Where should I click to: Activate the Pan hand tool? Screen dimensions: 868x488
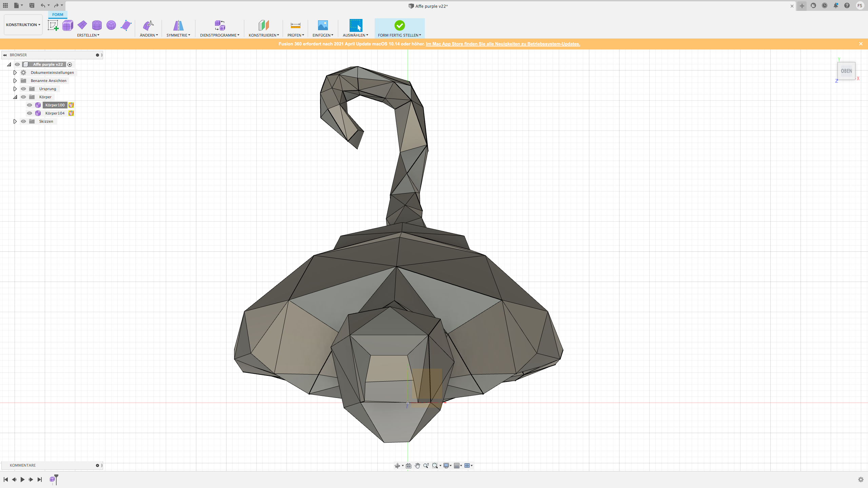point(417,466)
